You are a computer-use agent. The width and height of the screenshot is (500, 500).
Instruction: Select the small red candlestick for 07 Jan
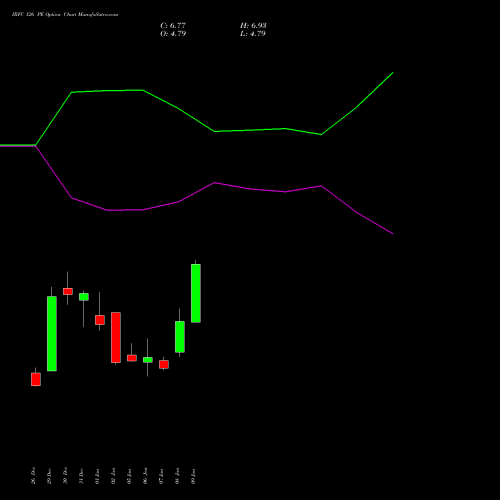tap(164, 364)
